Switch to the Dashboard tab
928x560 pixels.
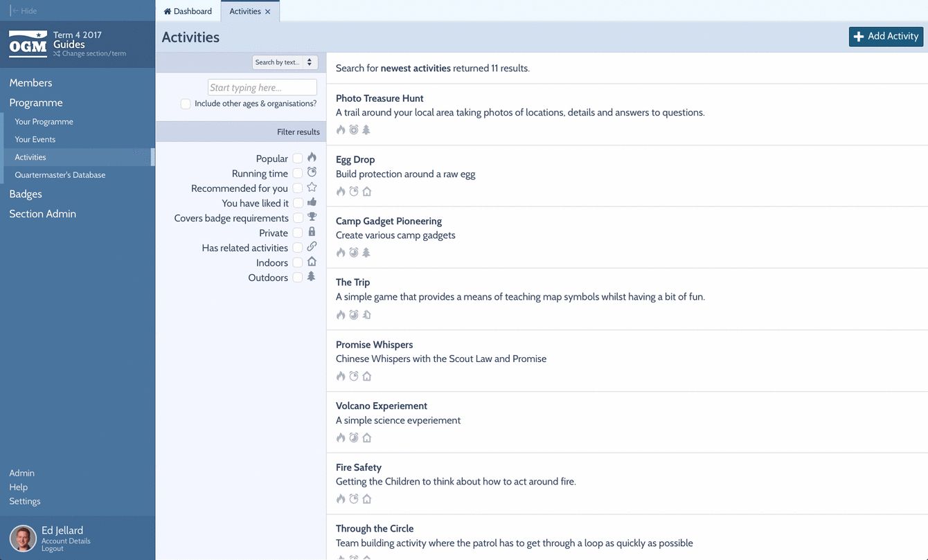coord(188,11)
